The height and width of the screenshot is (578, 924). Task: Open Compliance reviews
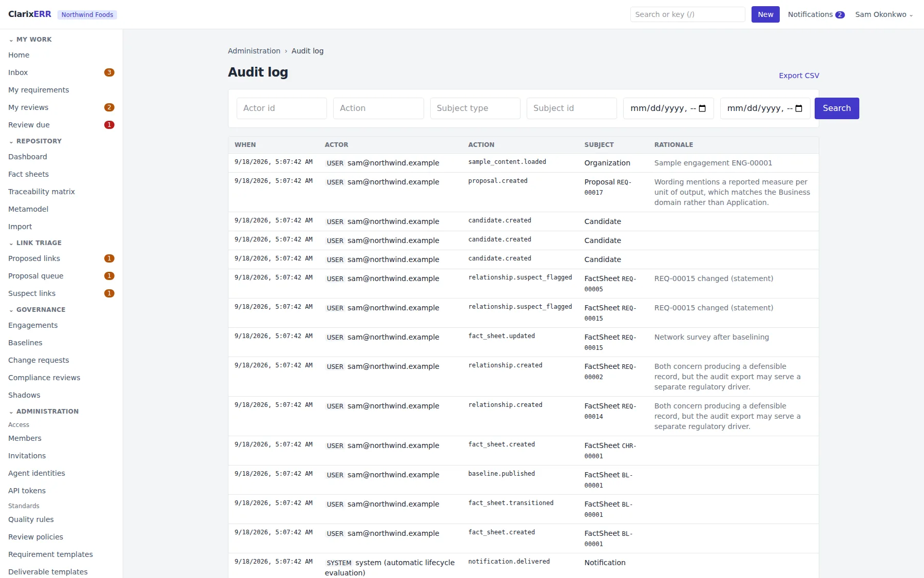click(61, 378)
